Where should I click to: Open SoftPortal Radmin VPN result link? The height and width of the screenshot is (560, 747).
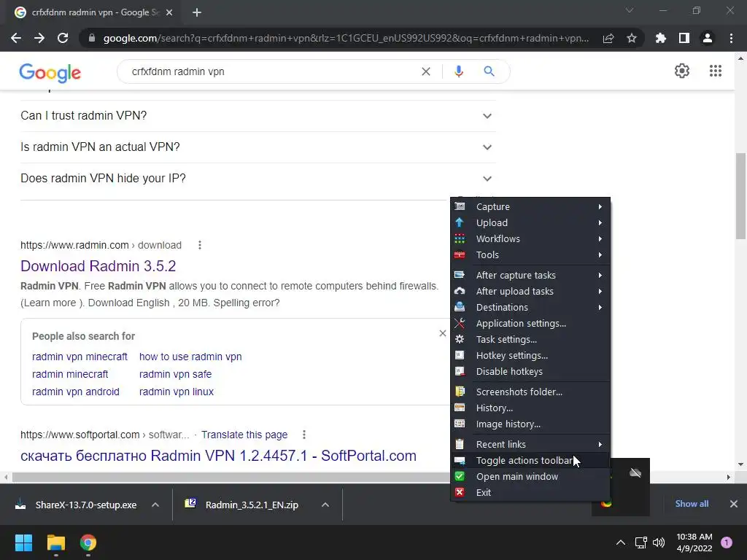[218, 456]
